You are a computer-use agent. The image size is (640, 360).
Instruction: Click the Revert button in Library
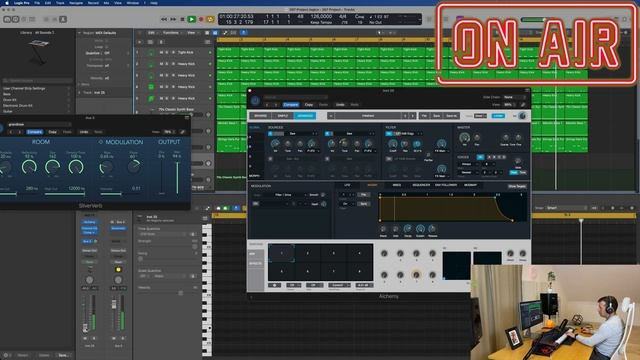(x=22, y=355)
